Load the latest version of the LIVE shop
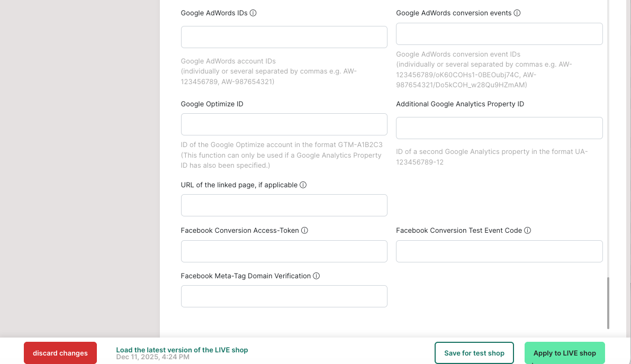Viewport: 631px width, 364px height. coord(182,350)
